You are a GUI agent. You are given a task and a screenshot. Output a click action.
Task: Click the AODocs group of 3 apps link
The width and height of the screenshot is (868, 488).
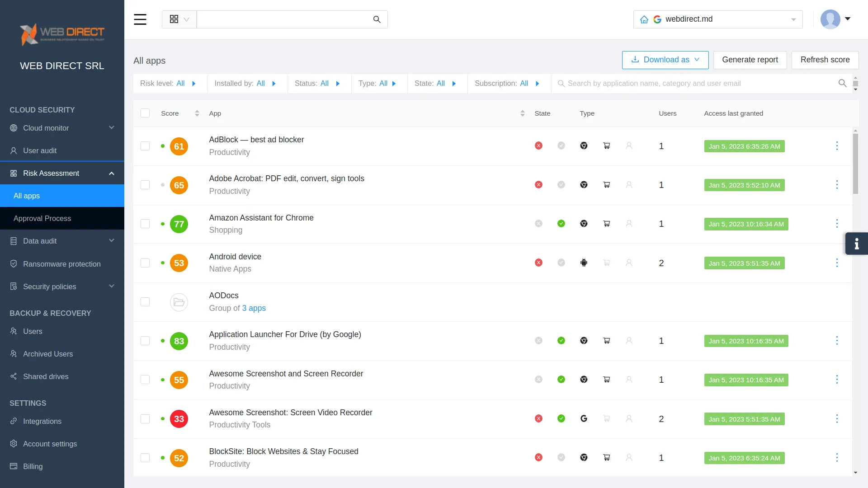(x=253, y=308)
